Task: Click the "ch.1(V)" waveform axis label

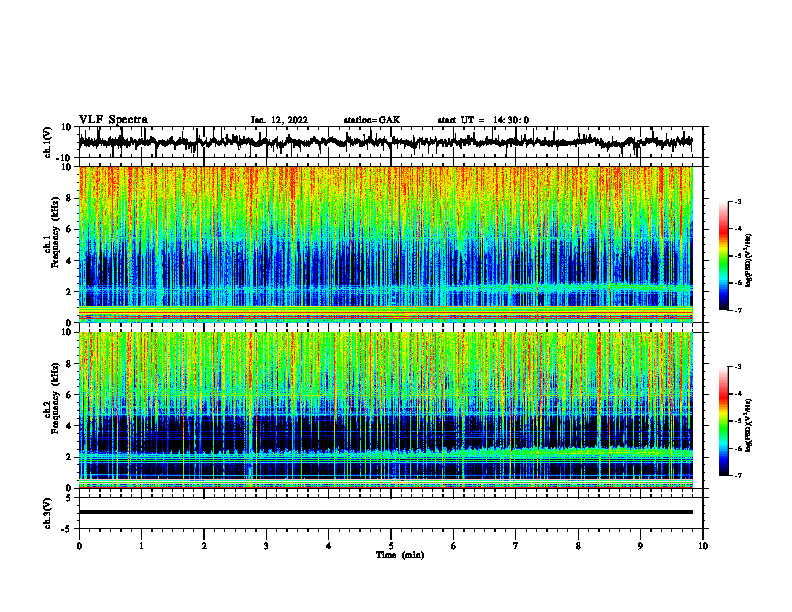Action: (48, 142)
